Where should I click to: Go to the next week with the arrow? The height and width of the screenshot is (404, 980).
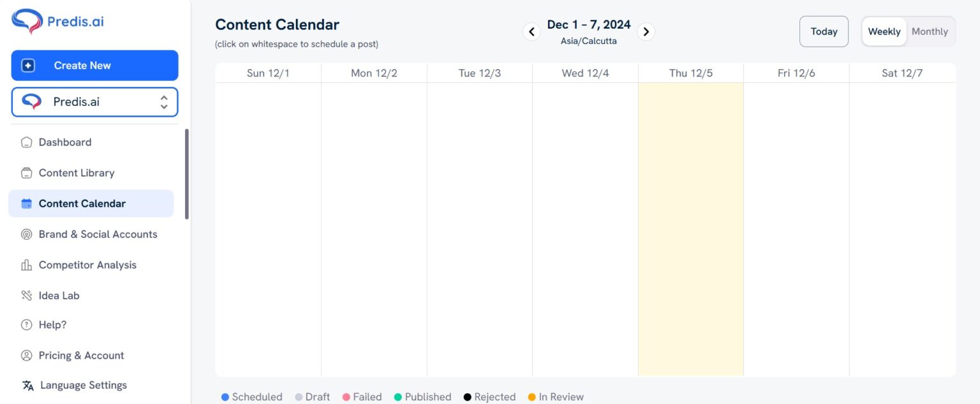coord(646,31)
